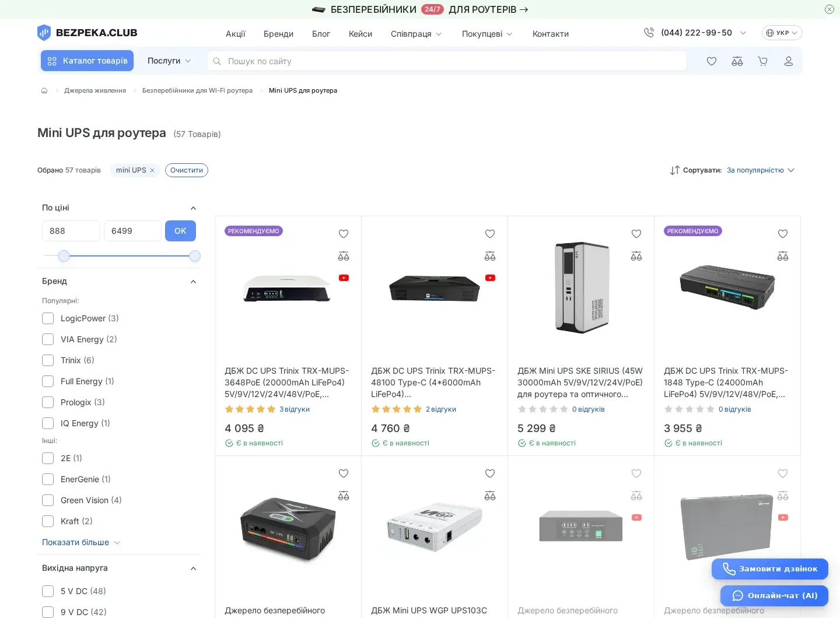Open the Акції menu item
840x618 pixels.
pyautogui.click(x=236, y=34)
